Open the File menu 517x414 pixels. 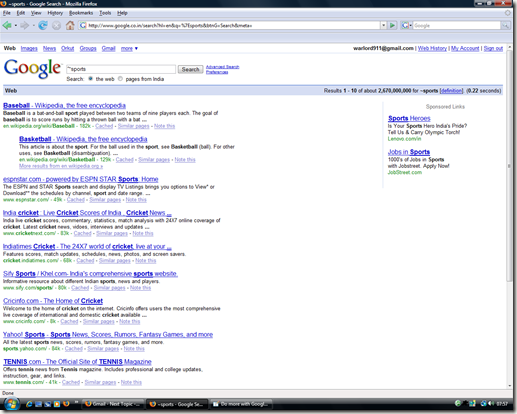[7, 13]
